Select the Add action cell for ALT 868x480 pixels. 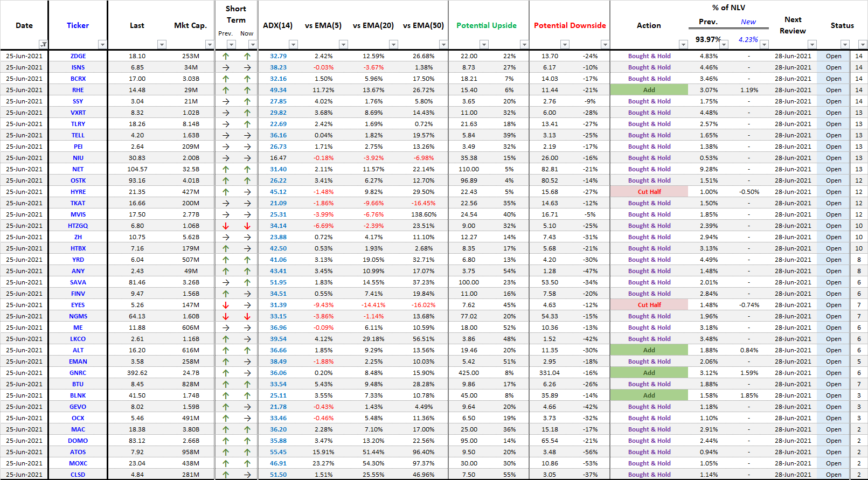click(x=649, y=350)
